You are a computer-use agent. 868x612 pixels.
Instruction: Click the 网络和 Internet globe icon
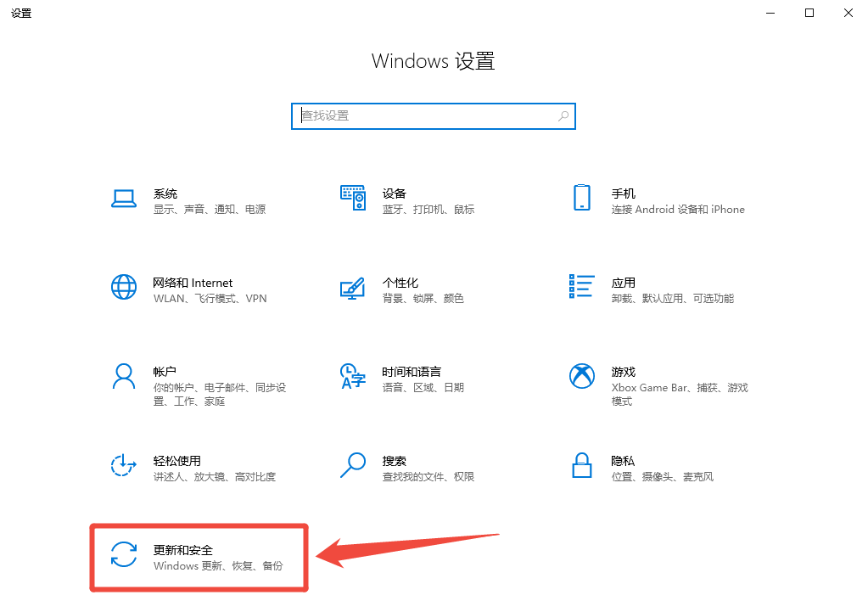pyautogui.click(x=123, y=287)
